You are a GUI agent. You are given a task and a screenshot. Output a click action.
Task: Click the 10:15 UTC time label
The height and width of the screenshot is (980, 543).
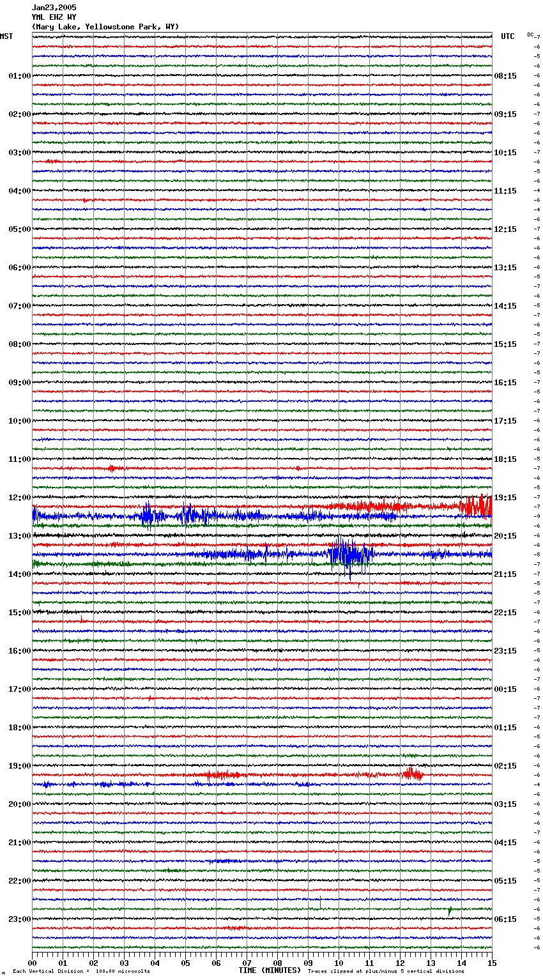(x=505, y=153)
